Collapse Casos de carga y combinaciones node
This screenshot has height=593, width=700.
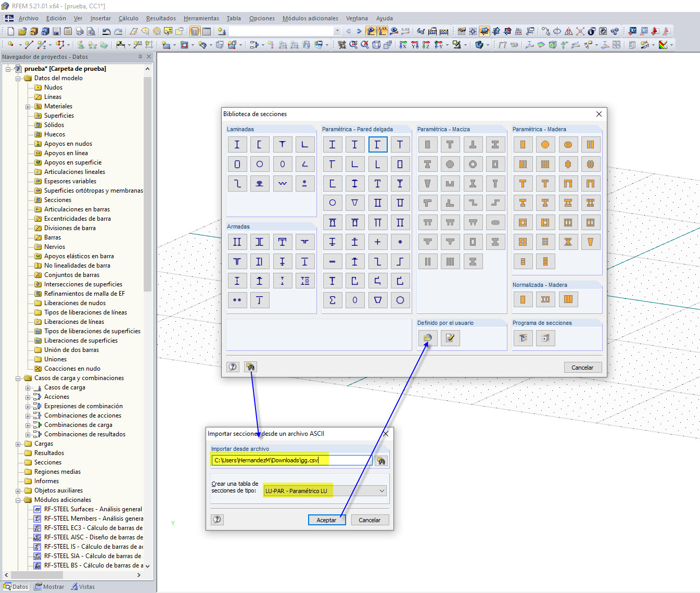point(18,378)
